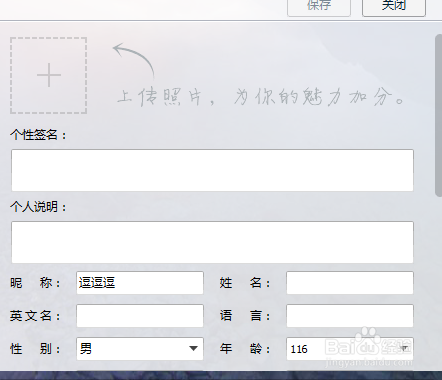
Task: Click the 姓名 input field
Action: 350,283
